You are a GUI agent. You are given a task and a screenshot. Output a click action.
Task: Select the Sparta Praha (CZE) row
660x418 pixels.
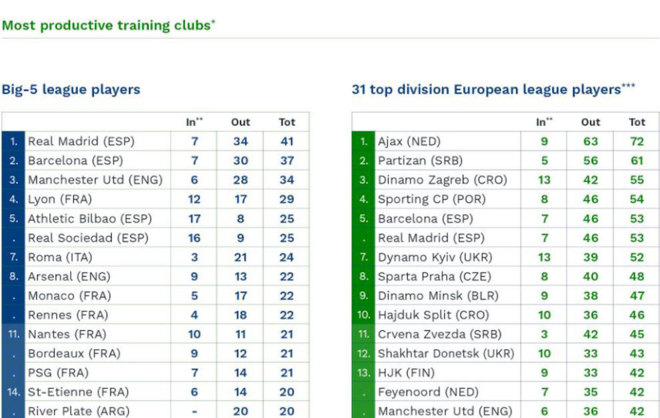click(x=426, y=274)
